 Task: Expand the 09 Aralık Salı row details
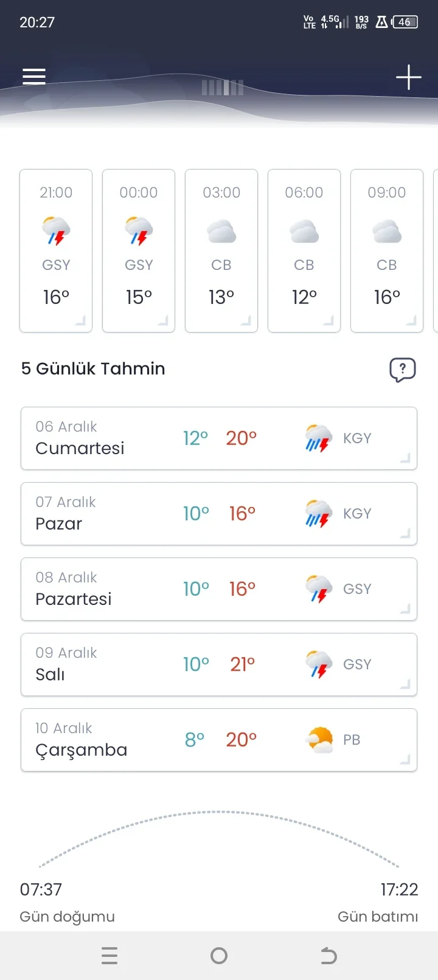[x=405, y=685]
